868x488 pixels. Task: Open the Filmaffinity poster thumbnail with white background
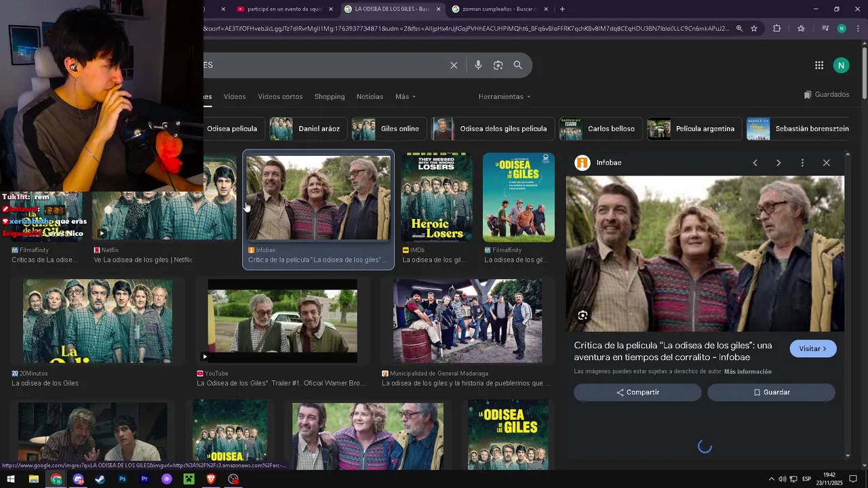coord(519,197)
